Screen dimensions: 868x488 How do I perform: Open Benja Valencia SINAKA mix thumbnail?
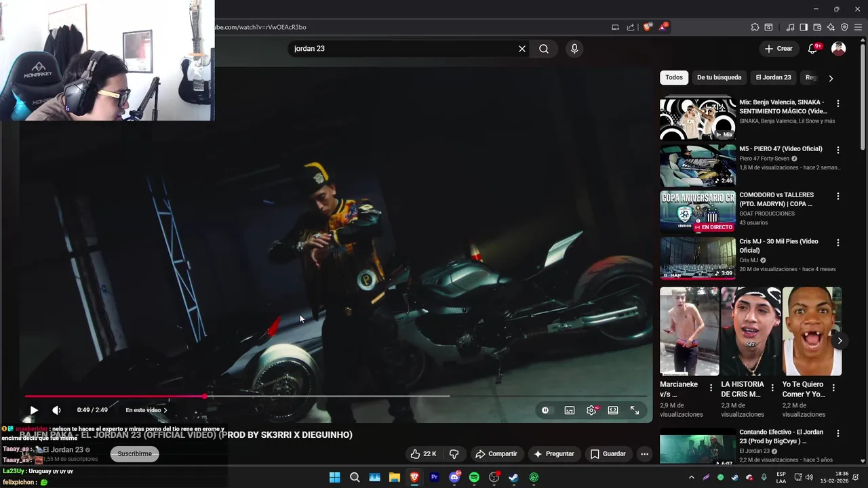coord(698,119)
